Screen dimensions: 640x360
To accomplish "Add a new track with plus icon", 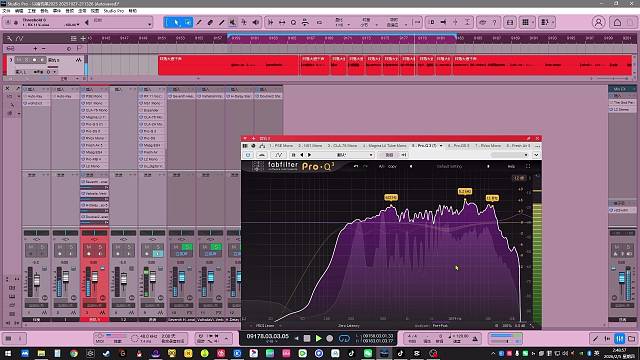I will [83, 38].
